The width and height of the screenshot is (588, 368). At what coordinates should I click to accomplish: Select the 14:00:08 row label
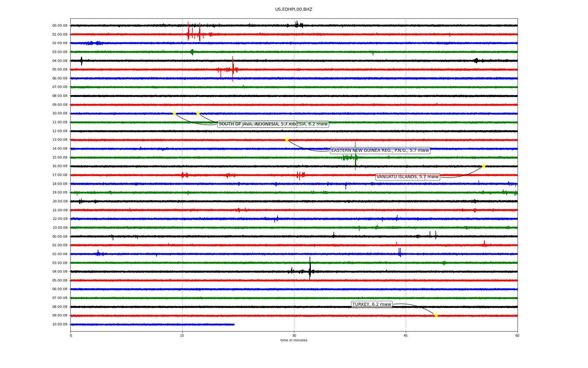(x=60, y=148)
